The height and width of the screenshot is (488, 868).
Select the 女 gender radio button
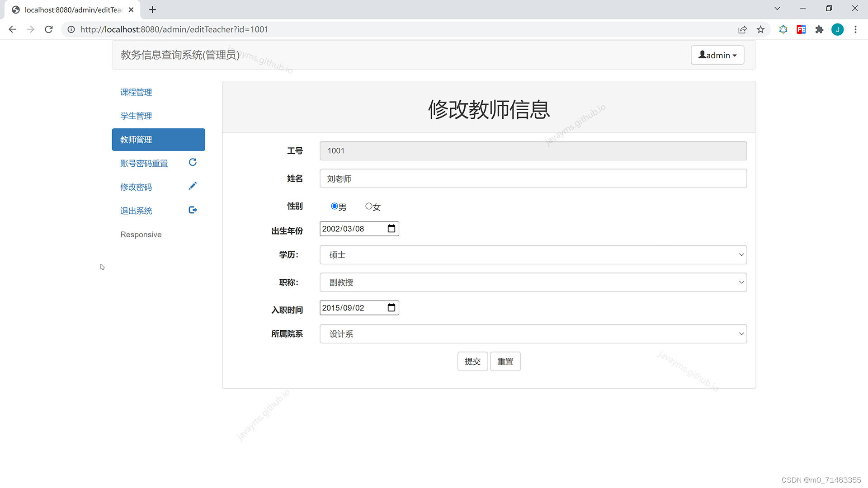tap(369, 206)
